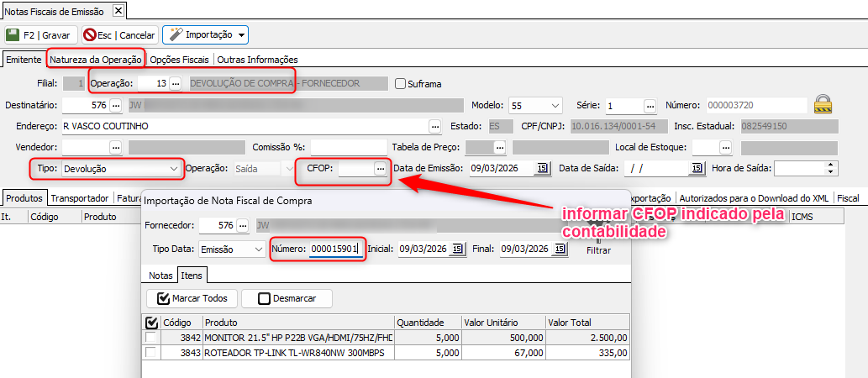Open calendar picker for Data de Saída
The image size is (868, 378).
[696, 168]
